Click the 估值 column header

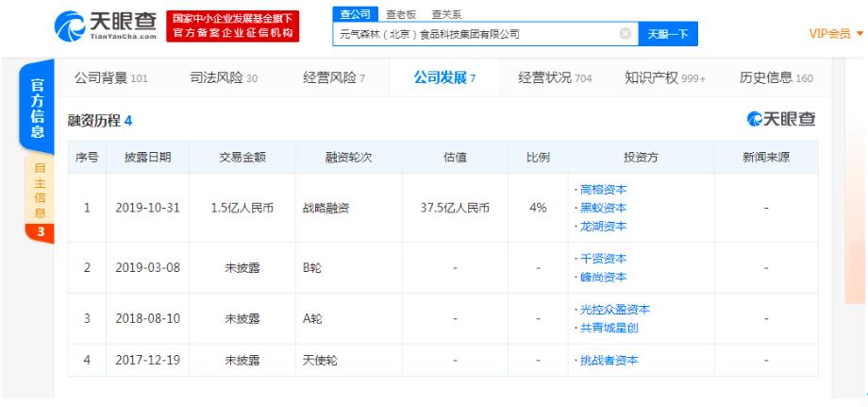tap(455, 158)
